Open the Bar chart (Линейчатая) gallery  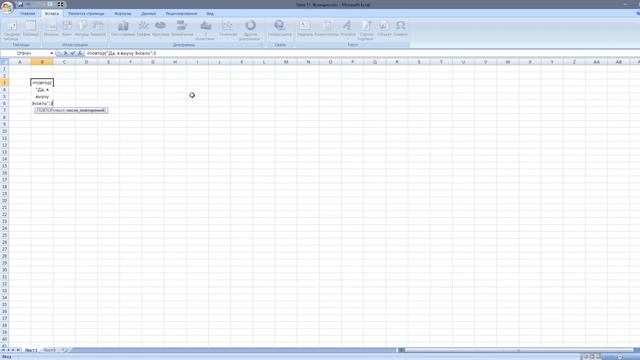click(182, 29)
